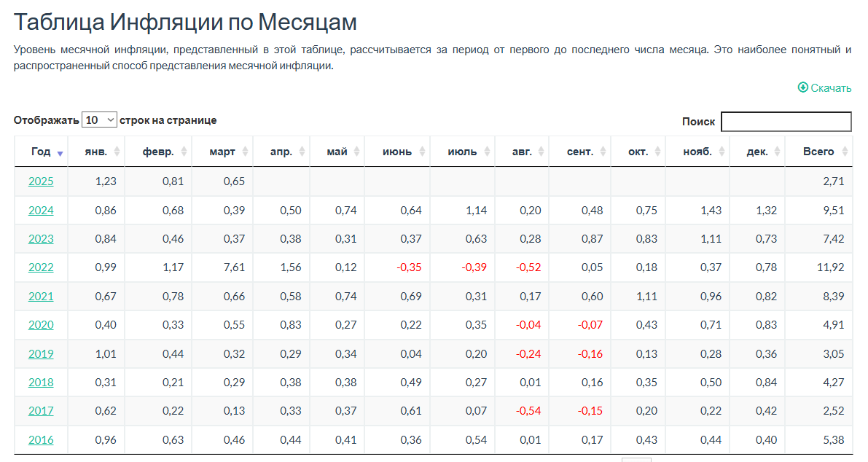Screen dimensions: 868x462
Task: Sort by янв. column sort arrows
Action: [x=117, y=152]
